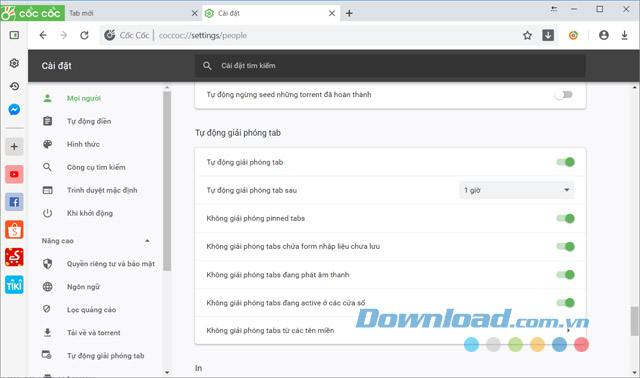Toggle tabs đang active switch
640x378 pixels.
coord(566,303)
